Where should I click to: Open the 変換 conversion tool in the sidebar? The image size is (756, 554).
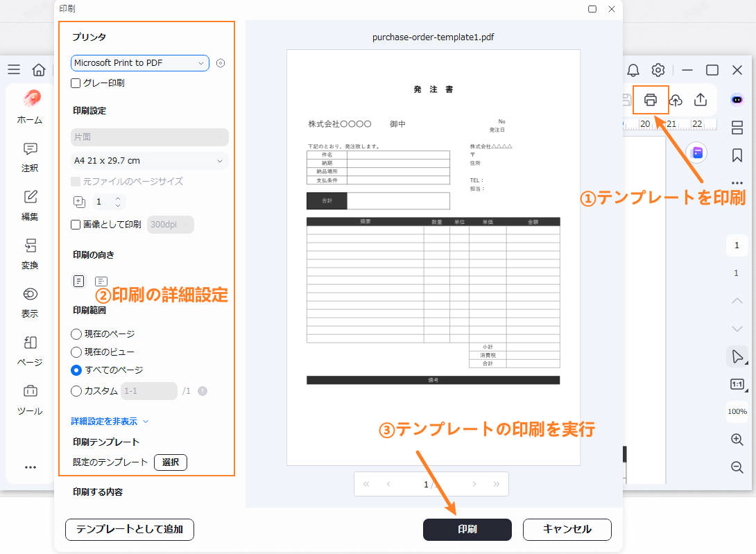[29, 254]
